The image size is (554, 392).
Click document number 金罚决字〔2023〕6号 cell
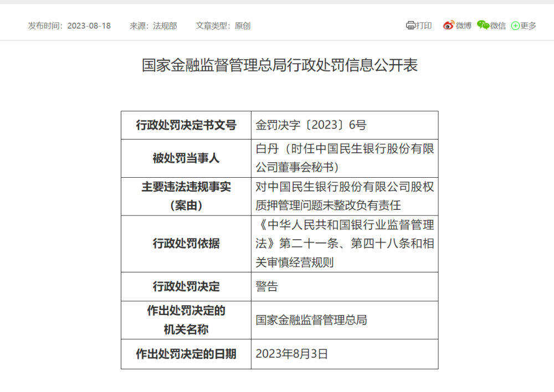(x=311, y=125)
